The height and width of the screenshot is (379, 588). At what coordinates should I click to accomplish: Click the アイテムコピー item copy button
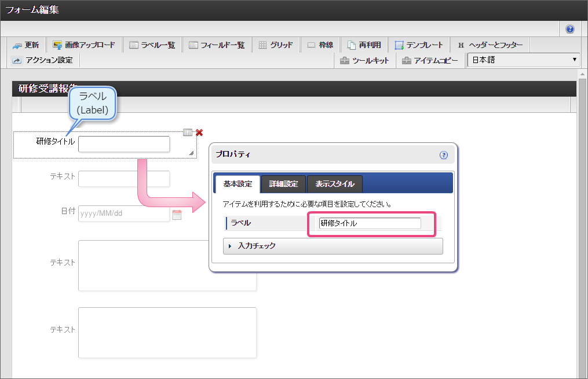pos(430,60)
